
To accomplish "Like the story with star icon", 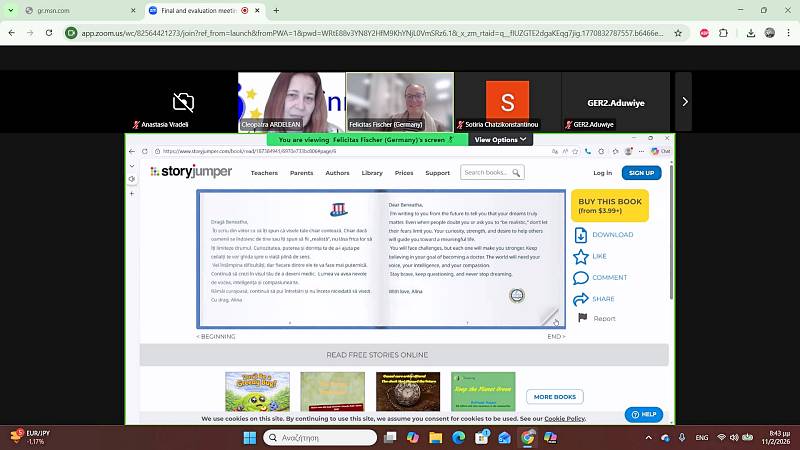I will click(x=581, y=256).
